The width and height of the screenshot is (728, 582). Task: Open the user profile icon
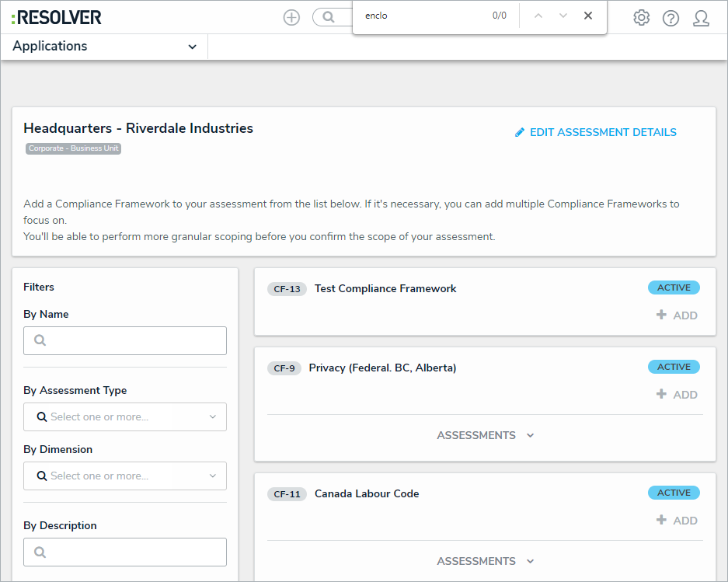[x=701, y=18]
